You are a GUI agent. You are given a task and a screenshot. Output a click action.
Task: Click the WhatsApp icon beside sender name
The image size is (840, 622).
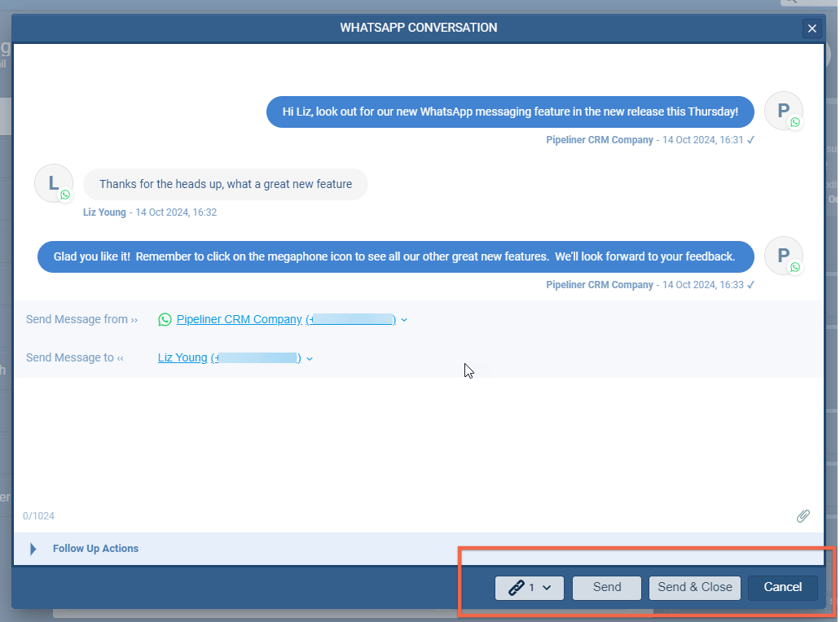pyautogui.click(x=165, y=320)
